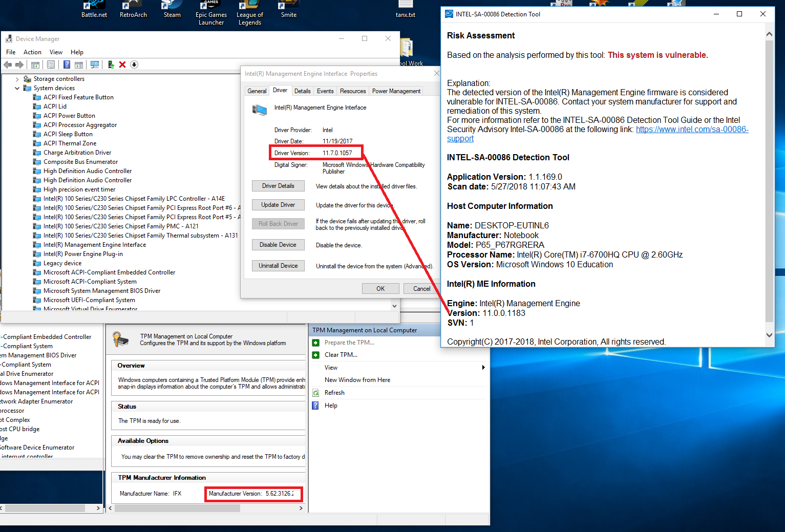785x532 pixels.
Task: Select High precision event timer device
Action: (79, 189)
